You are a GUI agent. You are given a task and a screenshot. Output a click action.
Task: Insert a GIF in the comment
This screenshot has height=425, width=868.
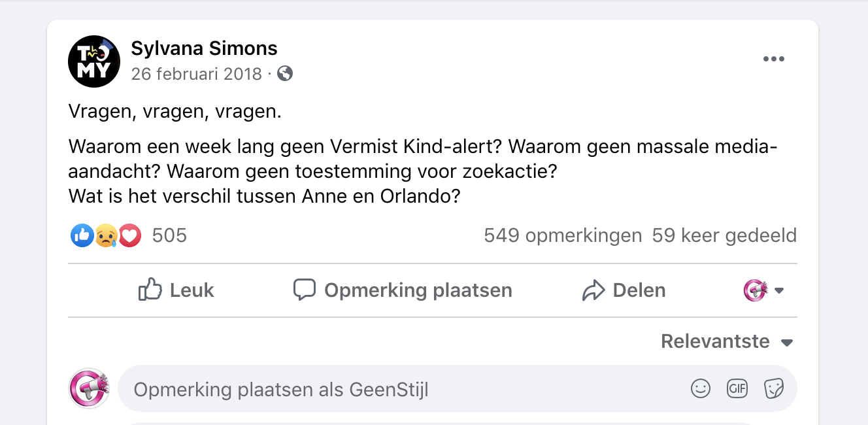(737, 389)
